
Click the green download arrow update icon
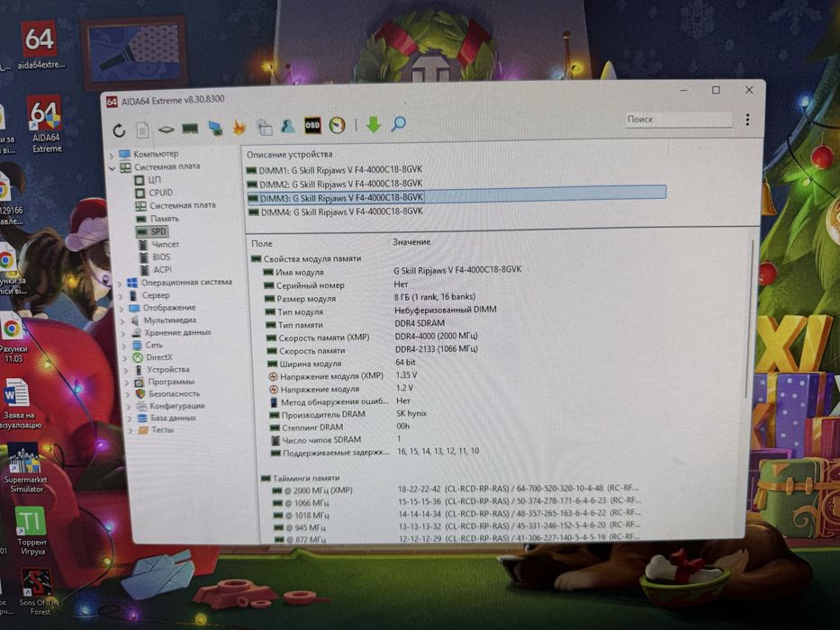click(374, 125)
